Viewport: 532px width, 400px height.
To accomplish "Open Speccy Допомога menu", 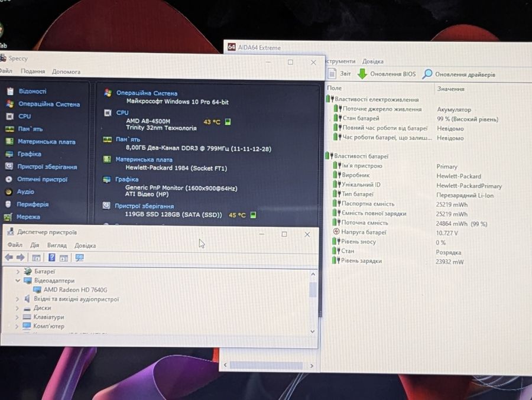I will [x=66, y=71].
